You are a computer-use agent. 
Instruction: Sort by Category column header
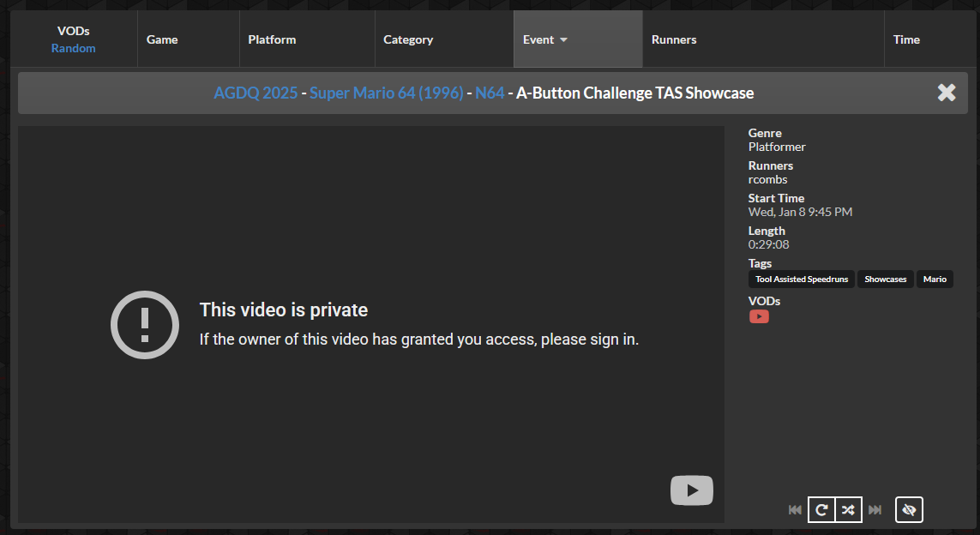click(444, 39)
